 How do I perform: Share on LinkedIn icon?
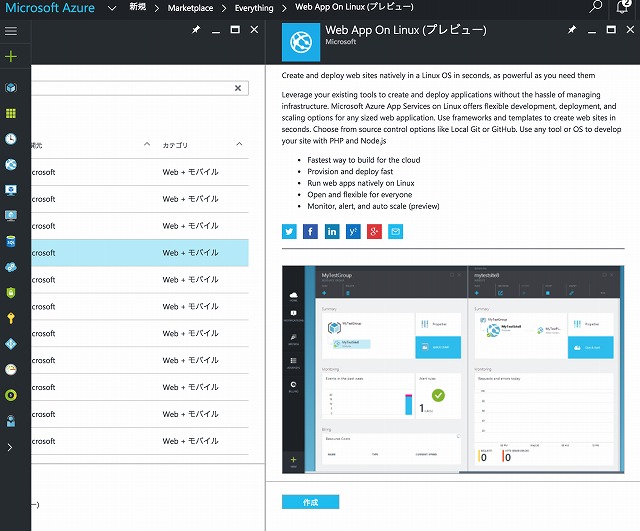click(332, 231)
